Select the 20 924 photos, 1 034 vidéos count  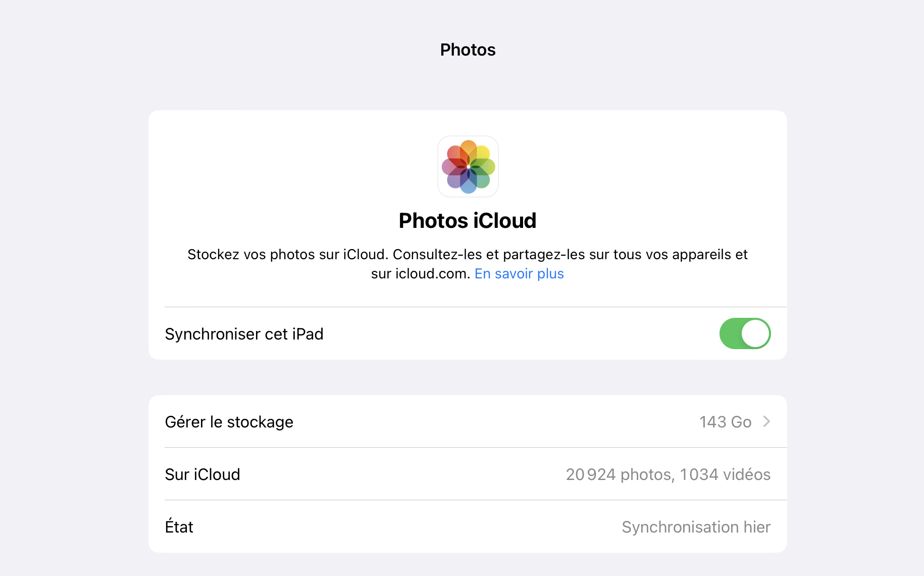[668, 474]
